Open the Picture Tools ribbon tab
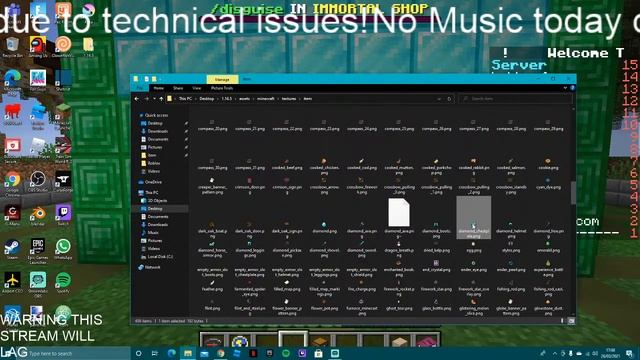 pyautogui.click(x=222, y=88)
